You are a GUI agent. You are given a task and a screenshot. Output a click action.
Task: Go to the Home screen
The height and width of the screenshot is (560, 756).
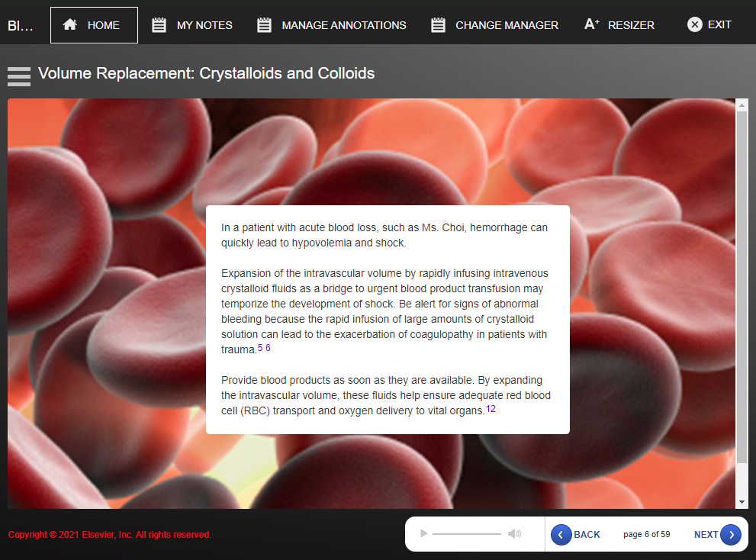(x=94, y=25)
